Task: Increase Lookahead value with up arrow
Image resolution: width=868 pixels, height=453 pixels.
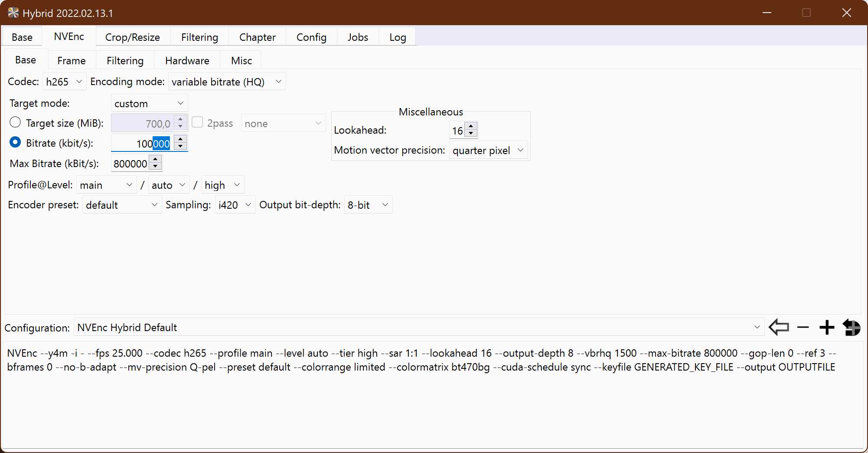Action: click(x=471, y=126)
